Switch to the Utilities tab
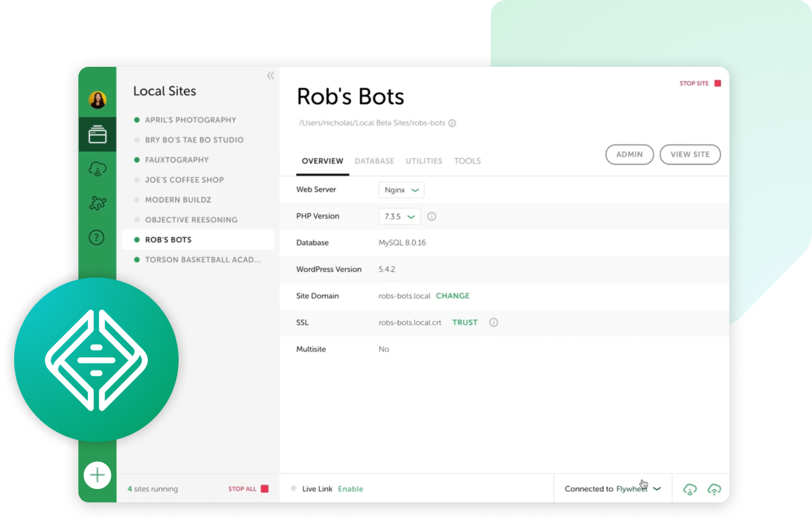The width and height of the screenshot is (812, 523). (424, 161)
